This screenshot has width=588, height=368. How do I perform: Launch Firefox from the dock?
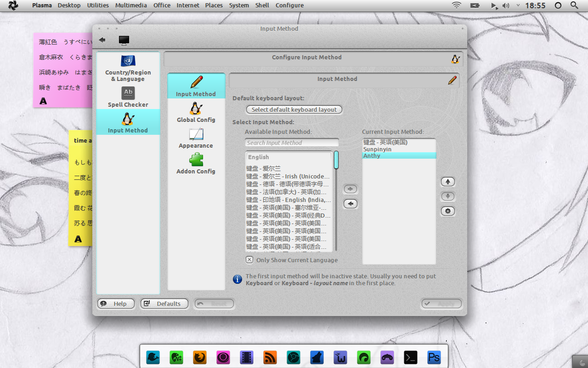pyautogui.click(x=200, y=357)
